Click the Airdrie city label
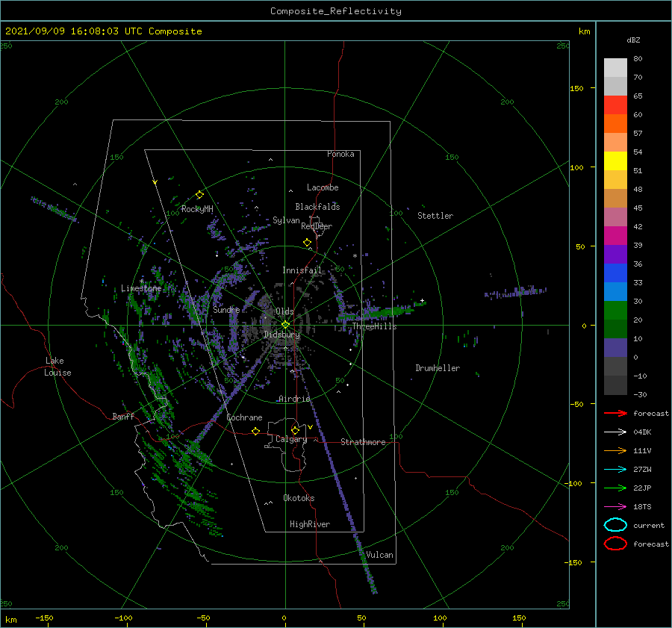The height and width of the screenshot is (628, 672). [x=294, y=399]
